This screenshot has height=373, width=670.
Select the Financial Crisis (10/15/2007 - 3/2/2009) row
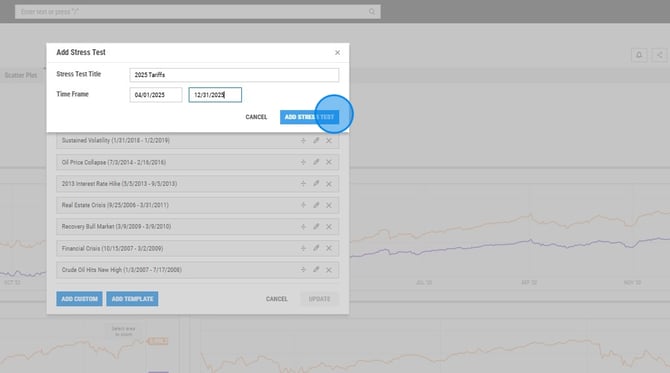pyautogui.click(x=197, y=248)
